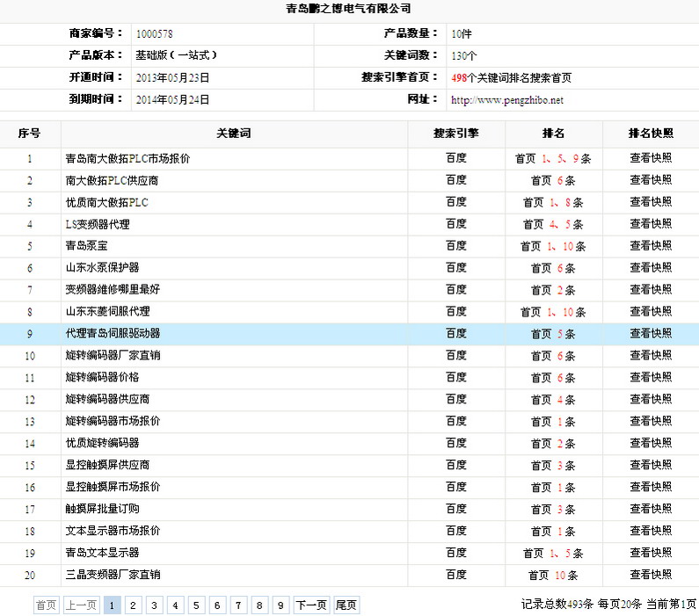Click the 搜索引擎 column header
This screenshot has height=616, width=699.
(x=456, y=134)
